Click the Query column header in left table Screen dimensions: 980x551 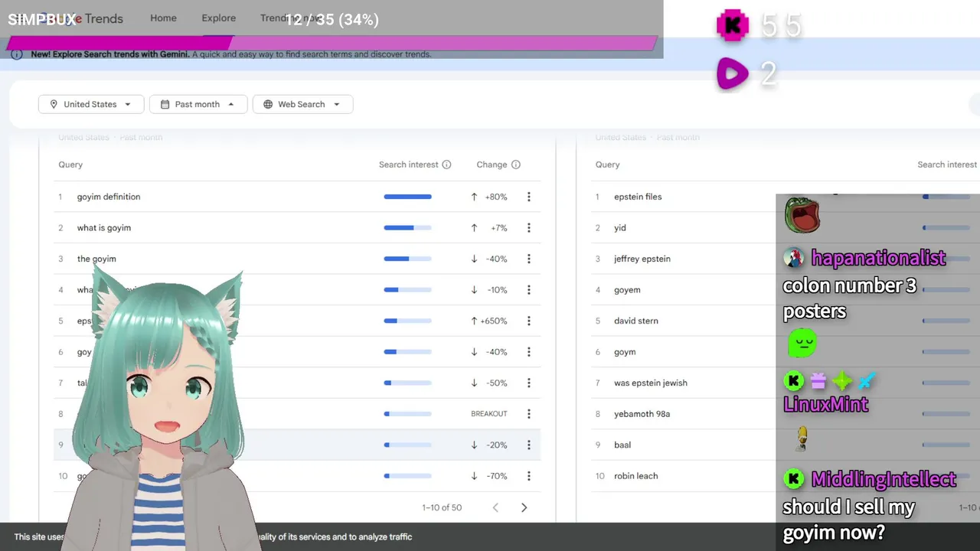70,165
